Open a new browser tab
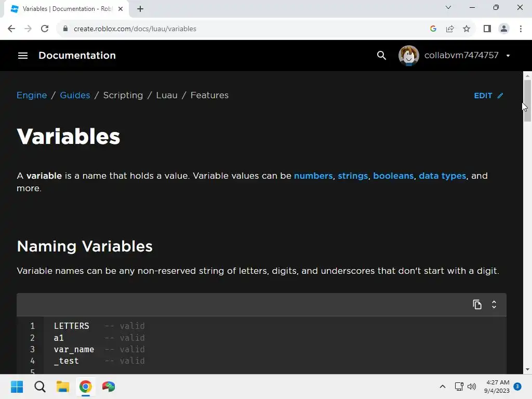The image size is (532, 399). pos(140,9)
